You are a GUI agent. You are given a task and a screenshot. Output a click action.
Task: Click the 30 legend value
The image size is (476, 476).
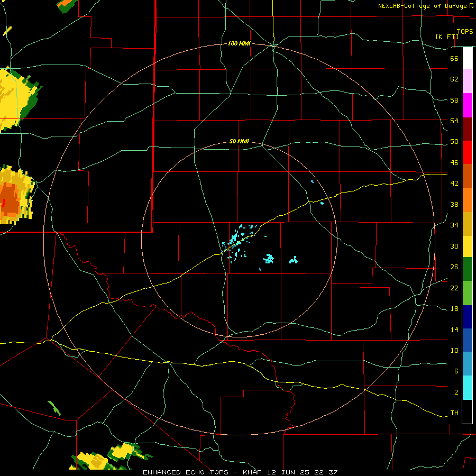(x=454, y=246)
